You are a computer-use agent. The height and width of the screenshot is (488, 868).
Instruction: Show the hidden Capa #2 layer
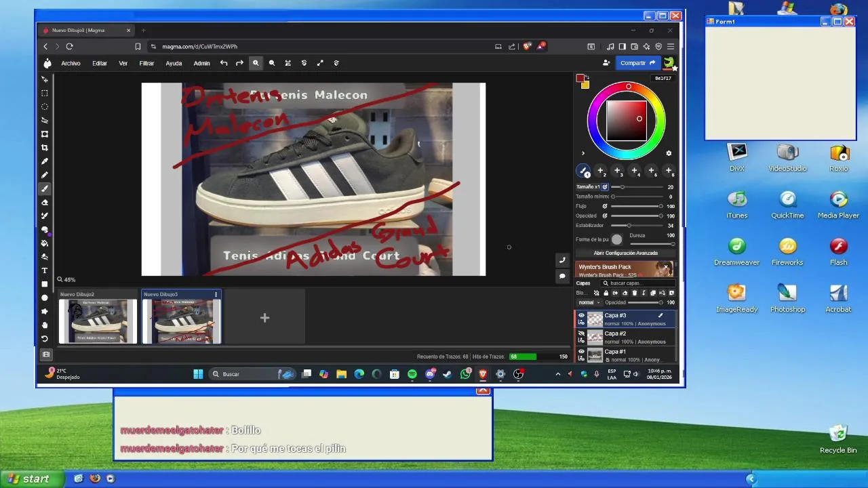(581, 333)
